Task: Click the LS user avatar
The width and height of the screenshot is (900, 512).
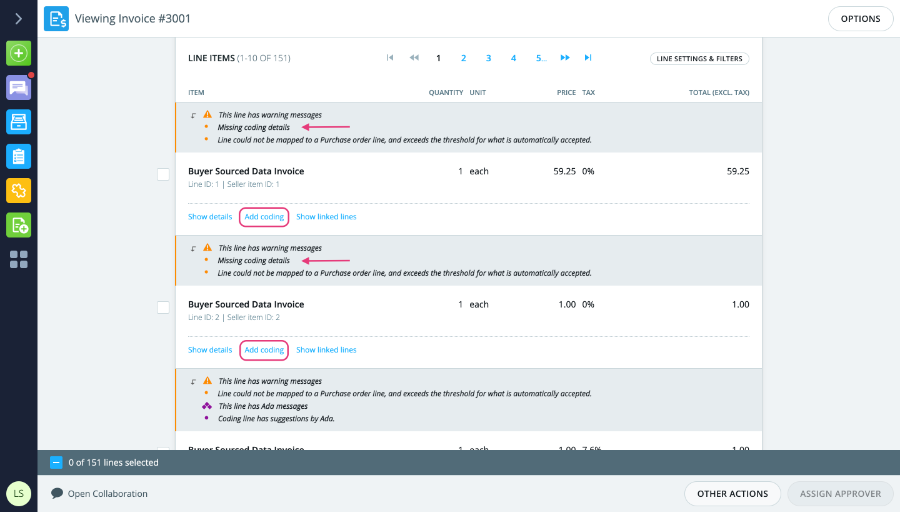Action: click(x=18, y=494)
